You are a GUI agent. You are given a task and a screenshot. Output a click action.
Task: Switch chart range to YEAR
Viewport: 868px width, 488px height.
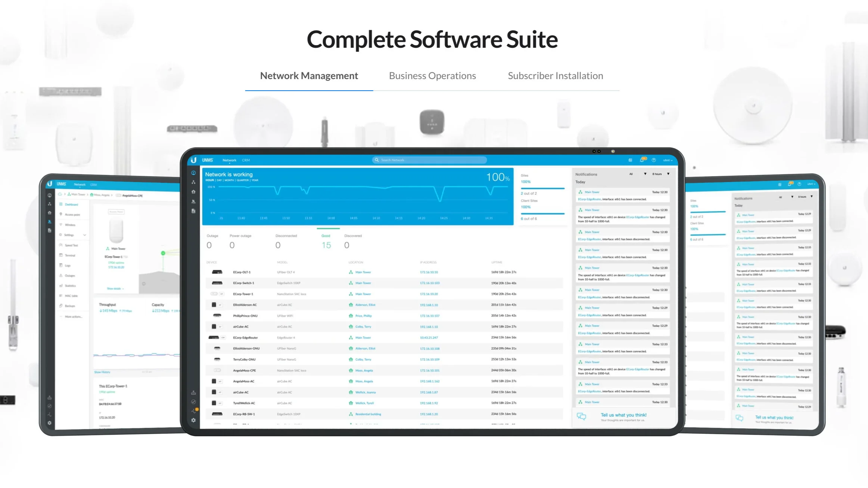coord(255,180)
